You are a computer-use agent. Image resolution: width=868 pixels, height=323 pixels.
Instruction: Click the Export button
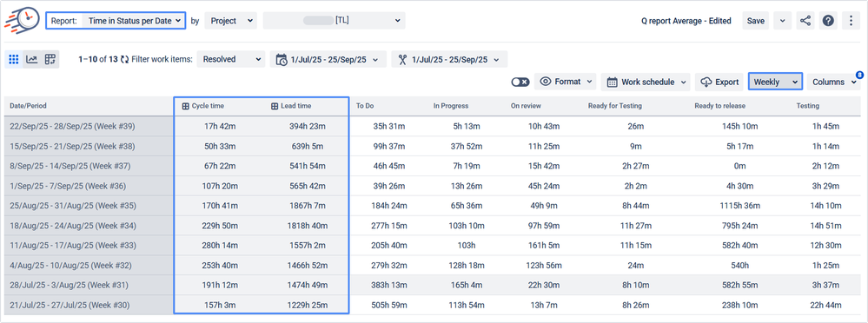(x=719, y=82)
